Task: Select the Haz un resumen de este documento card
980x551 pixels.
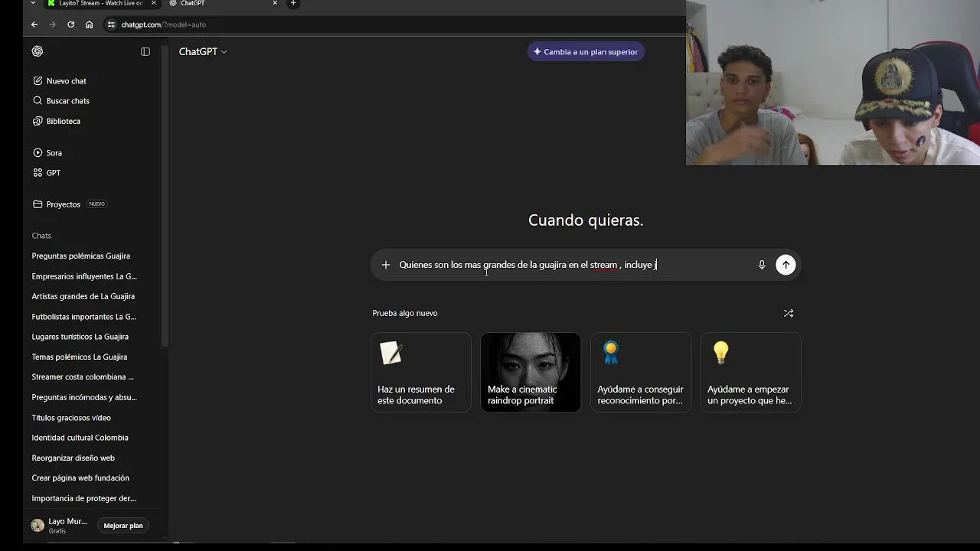Action: [x=421, y=372]
